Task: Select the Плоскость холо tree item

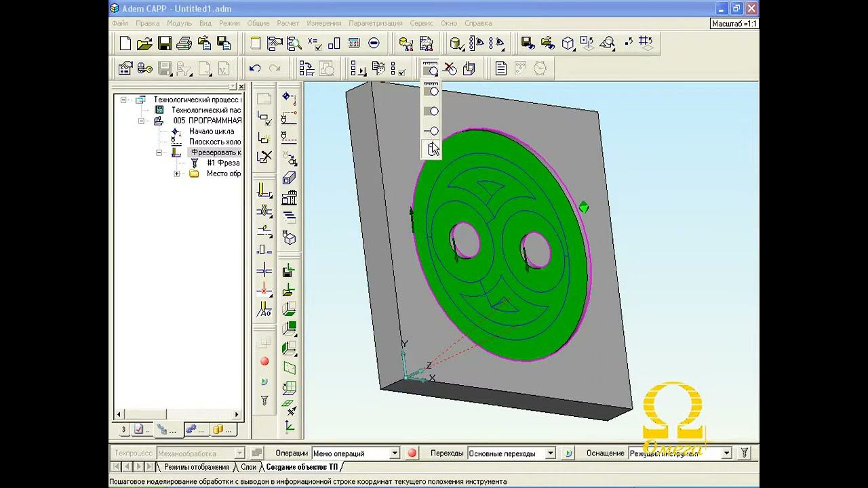Action: click(215, 142)
